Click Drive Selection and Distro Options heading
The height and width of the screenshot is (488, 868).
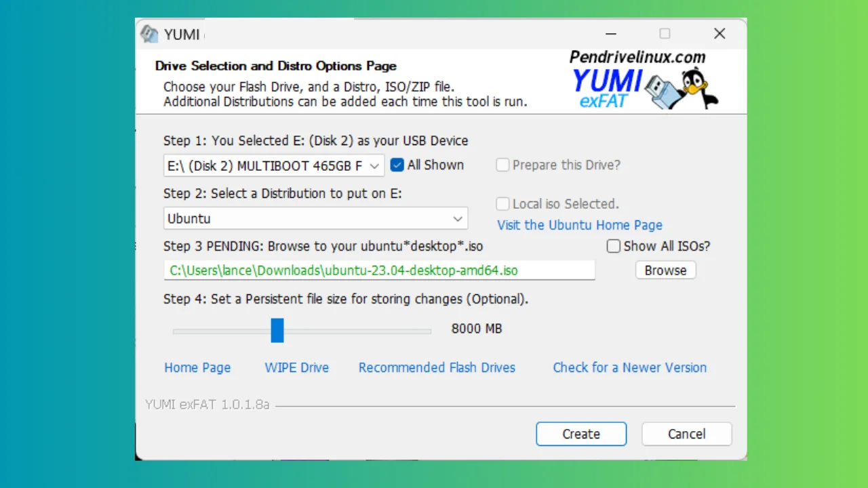coord(276,66)
